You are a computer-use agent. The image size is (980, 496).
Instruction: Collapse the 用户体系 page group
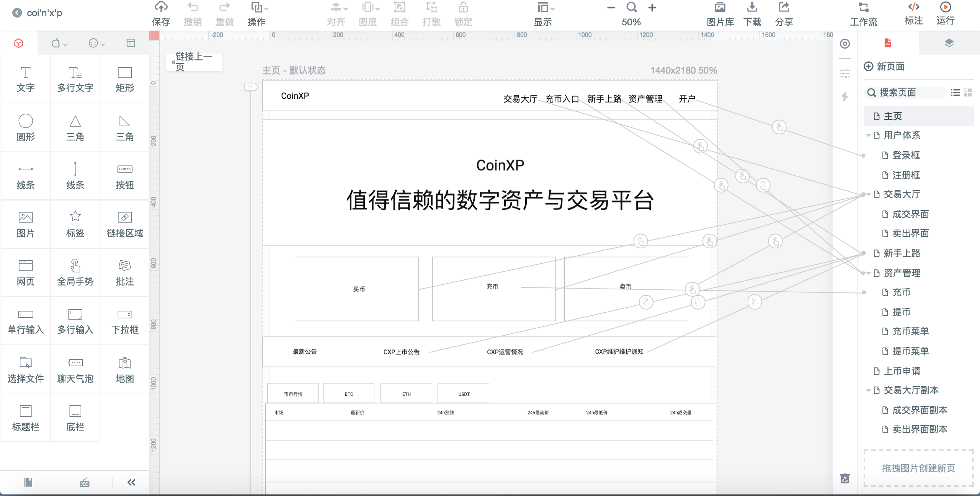pos(868,135)
